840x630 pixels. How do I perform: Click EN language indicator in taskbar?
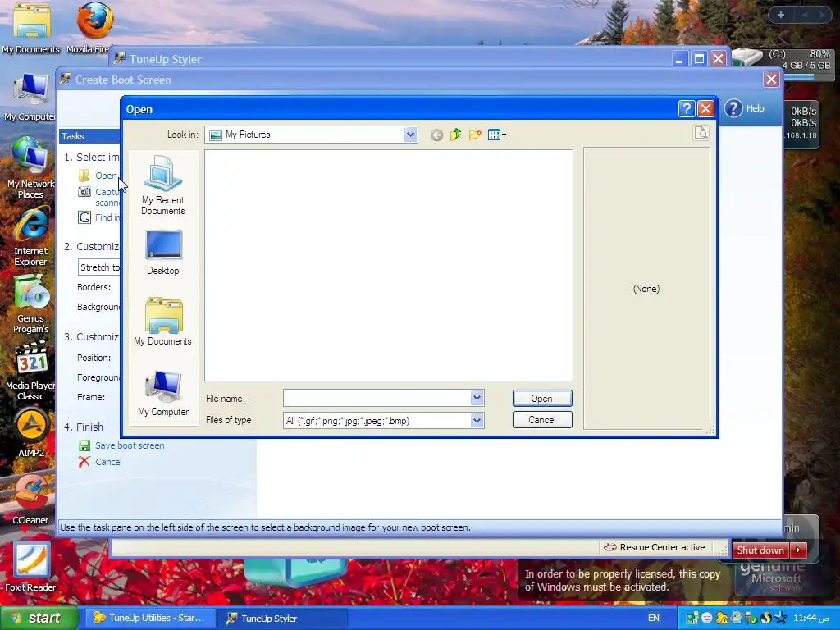click(x=654, y=618)
